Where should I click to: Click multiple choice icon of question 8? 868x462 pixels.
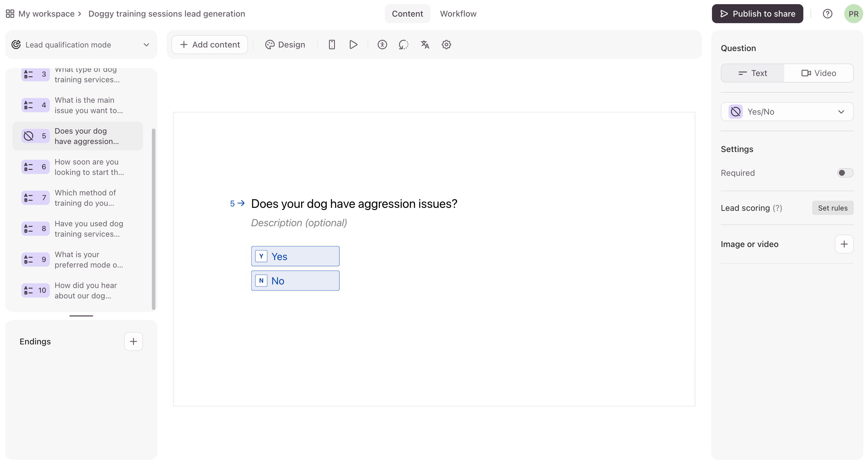29,229
